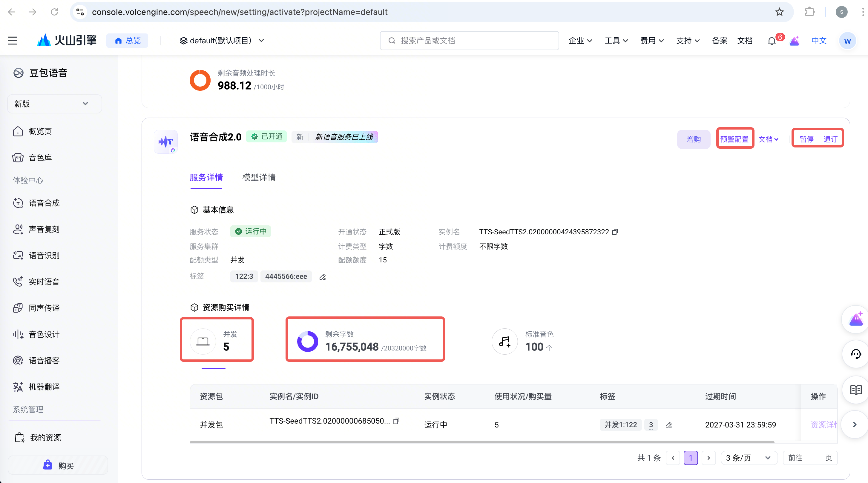Viewport: 868px width, 483px height.
Task: Switch language via 中文
Action: tap(819, 41)
